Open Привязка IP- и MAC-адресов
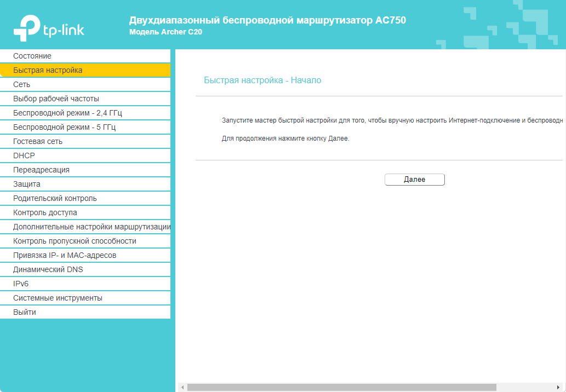This screenshot has width=566, height=392. coord(65,255)
